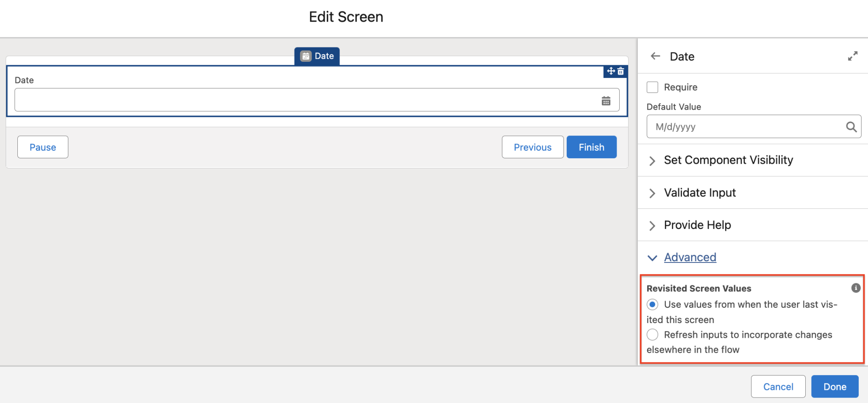
Task: Click the Advanced link text
Action: [690, 257]
